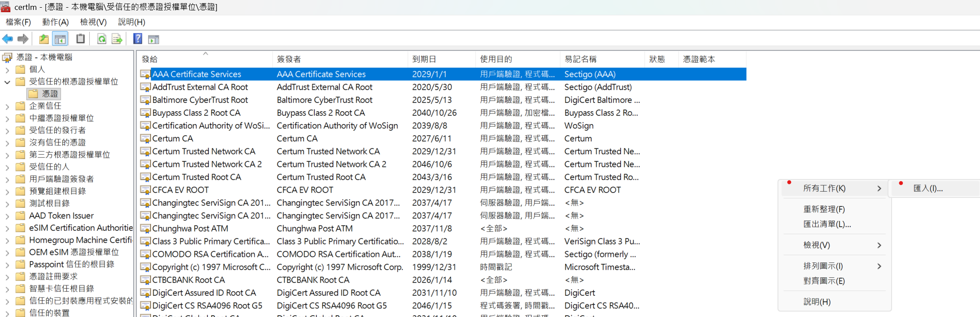Click the folder icon beside 企業信任
The height and width of the screenshot is (317, 980).
click(x=20, y=106)
